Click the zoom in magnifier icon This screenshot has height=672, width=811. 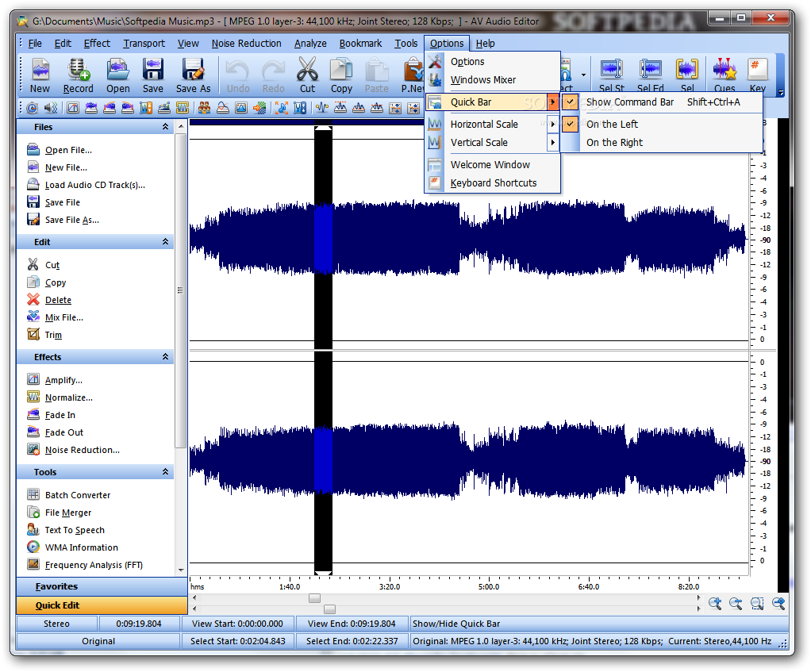tap(715, 603)
